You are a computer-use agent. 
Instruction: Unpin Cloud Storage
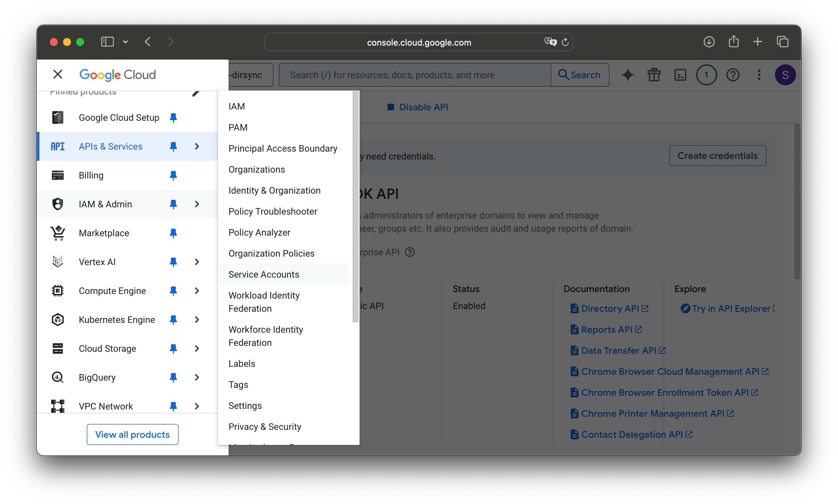click(x=173, y=348)
